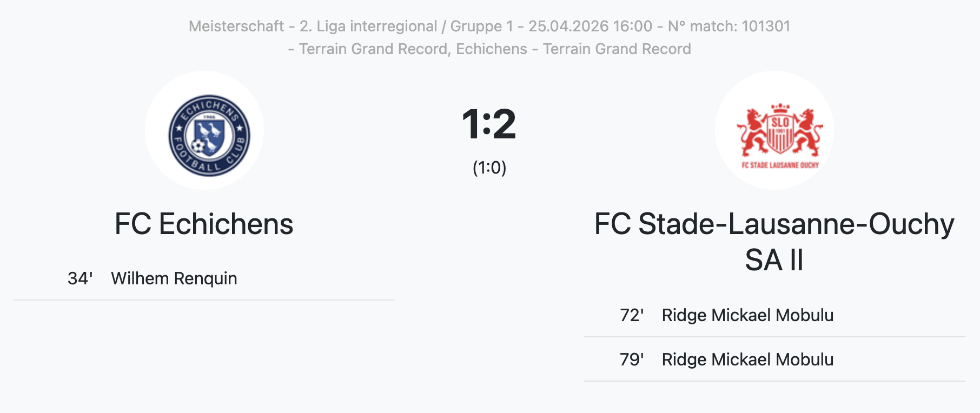The image size is (980, 413).
Task: Click the N° match: 101301 text
Action: [x=729, y=26]
